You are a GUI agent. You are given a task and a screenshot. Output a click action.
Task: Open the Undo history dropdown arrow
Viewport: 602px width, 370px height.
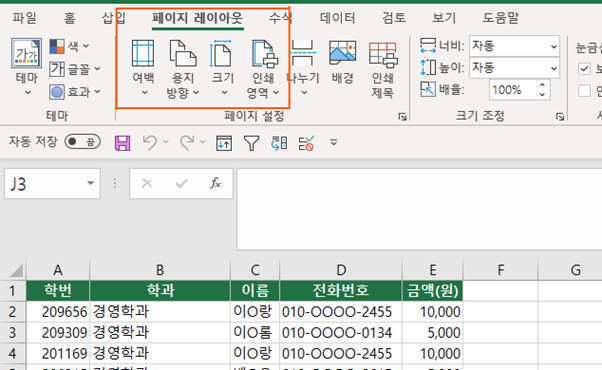[166, 142]
